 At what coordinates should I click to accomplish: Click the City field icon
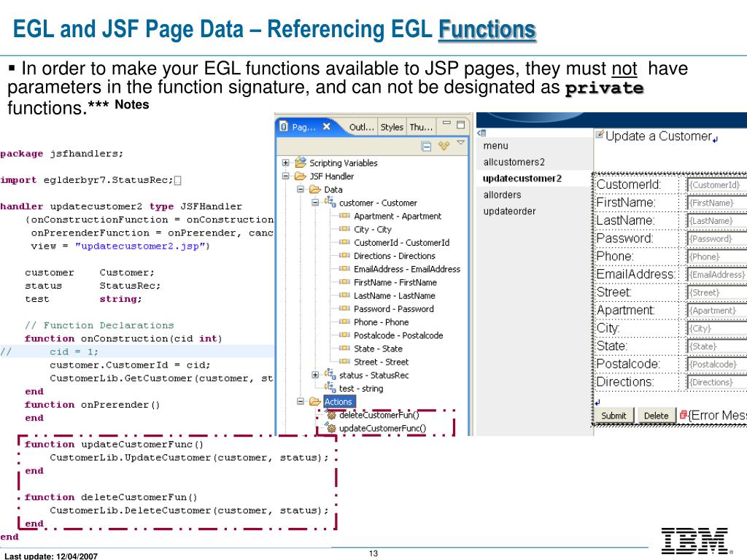344,229
